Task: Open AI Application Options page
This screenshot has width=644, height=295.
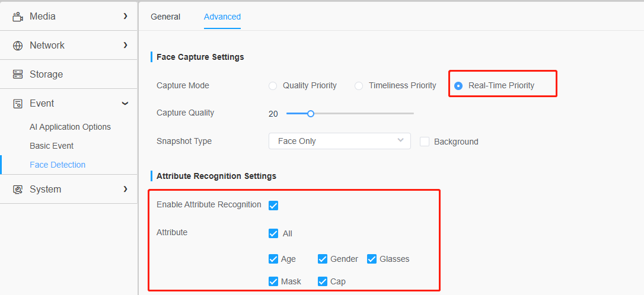Action: coord(70,127)
